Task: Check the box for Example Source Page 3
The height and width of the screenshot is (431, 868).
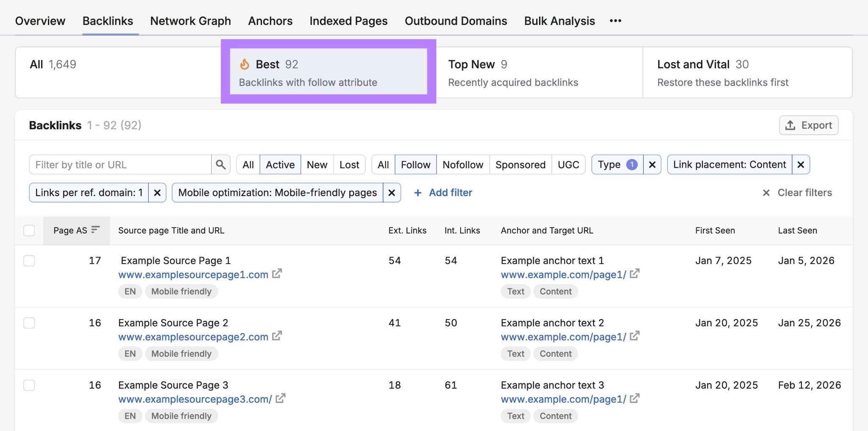Action: (x=29, y=385)
